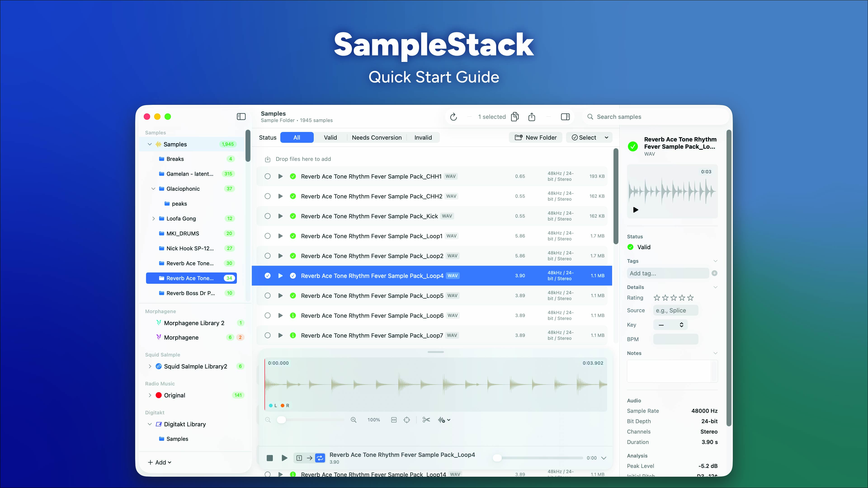868x488 pixels.
Task: Select the circle next to Sample Pack_CHH1
Action: [x=268, y=176]
